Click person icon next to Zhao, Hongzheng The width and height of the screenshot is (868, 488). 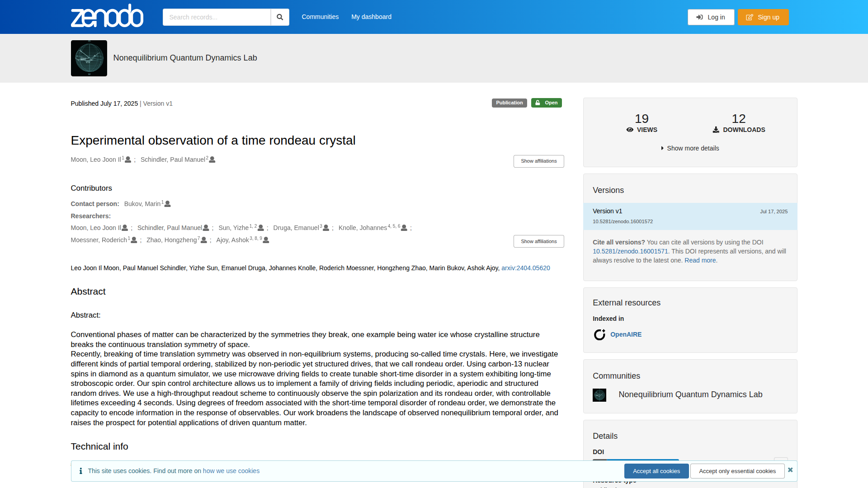pyautogui.click(x=204, y=240)
